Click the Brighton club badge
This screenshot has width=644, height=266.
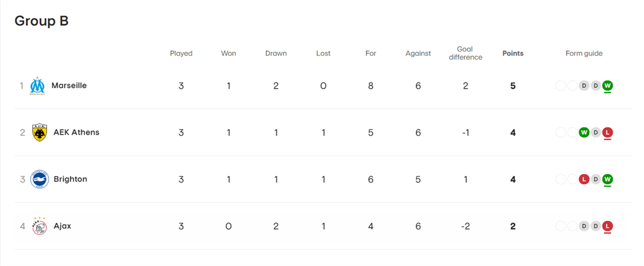click(40, 179)
